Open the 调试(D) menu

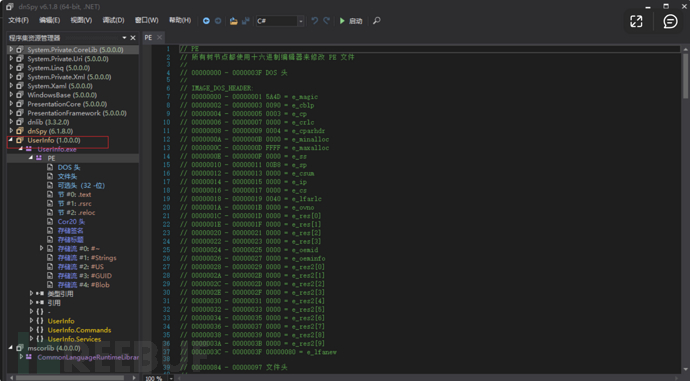pos(114,20)
